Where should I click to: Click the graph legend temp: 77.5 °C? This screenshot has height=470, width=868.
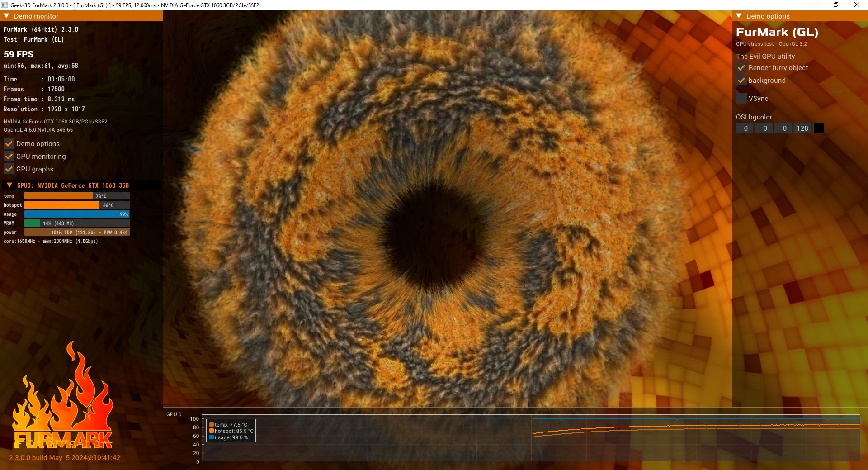pos(228,425)
